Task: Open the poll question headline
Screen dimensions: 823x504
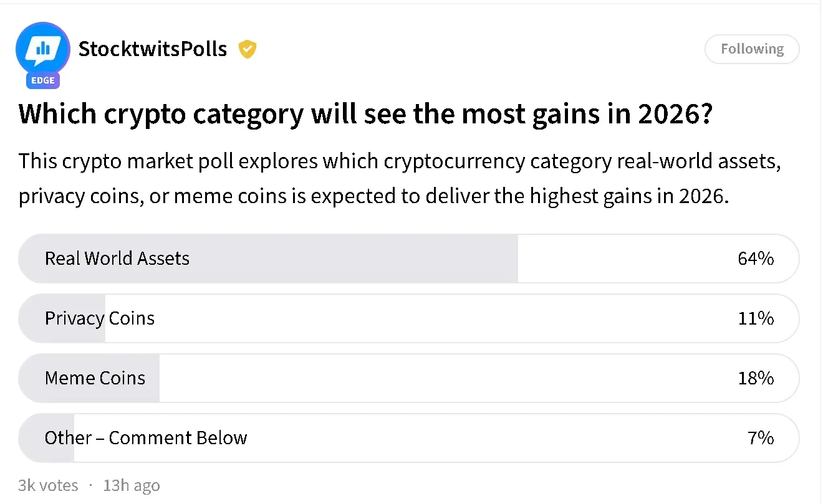Action: click(x=365, y=115)
